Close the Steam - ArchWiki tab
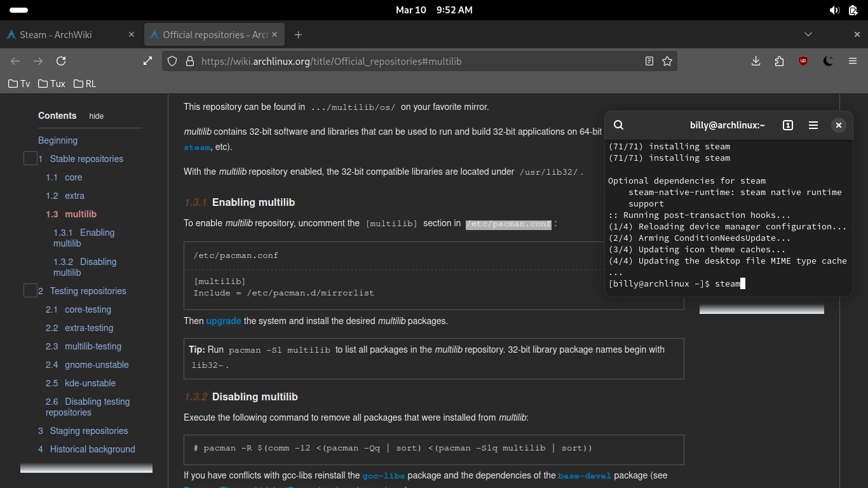The height and width of the screenshot is (488, 868). [132, 34]
